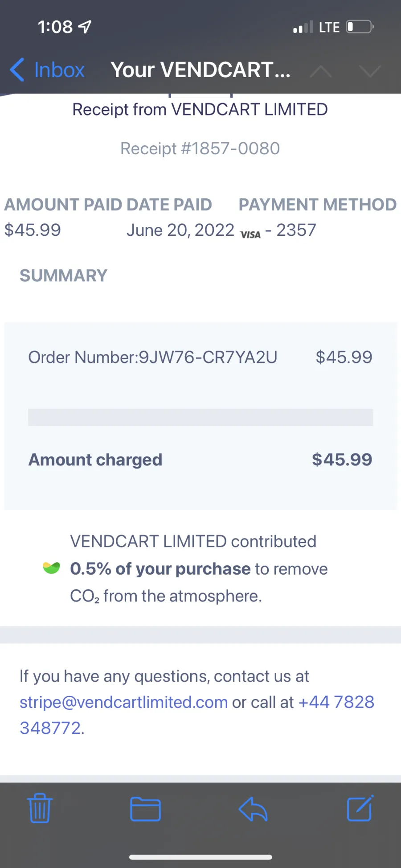Open reply options with reply arrow
The width and height of the screenshot is (401, 868).
pyautogui.click(x=253, y=809)
